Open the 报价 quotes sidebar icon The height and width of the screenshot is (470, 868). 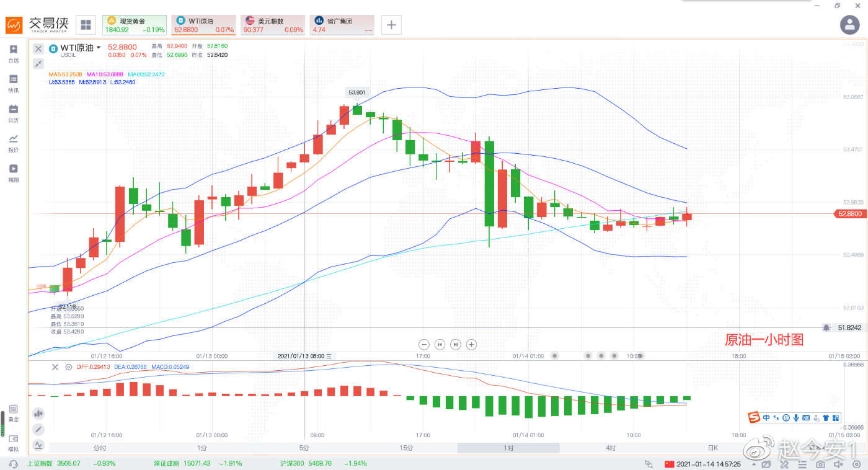(13, 142)
